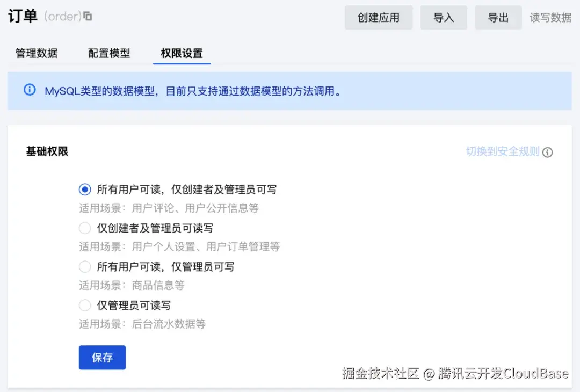The width and height of the screenshot is (580, 392).
Task: Select the 所有用户可读，仅创建者及管理员可写 radio
Action: pos(85,189)
